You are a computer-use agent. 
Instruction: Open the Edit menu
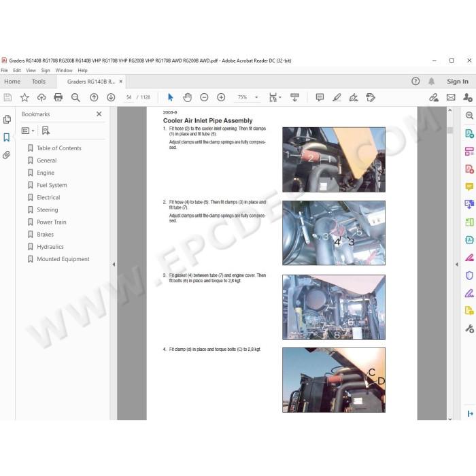[17, 71]
